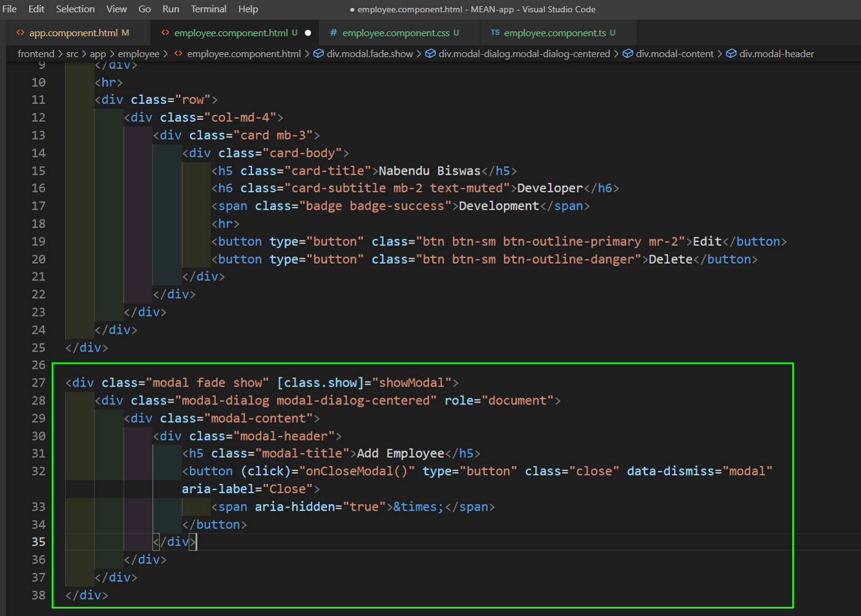Switch to app.component.html tab

click(x=77, y=33)
